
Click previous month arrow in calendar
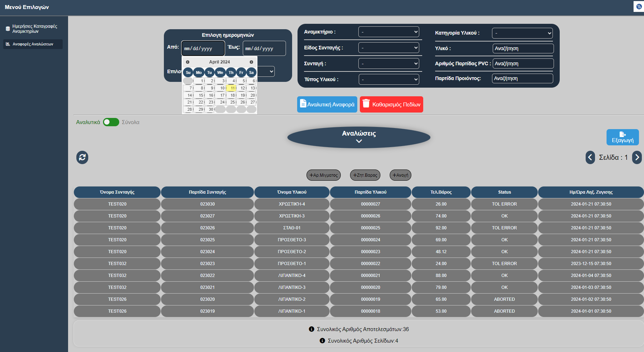click(188, 62)
